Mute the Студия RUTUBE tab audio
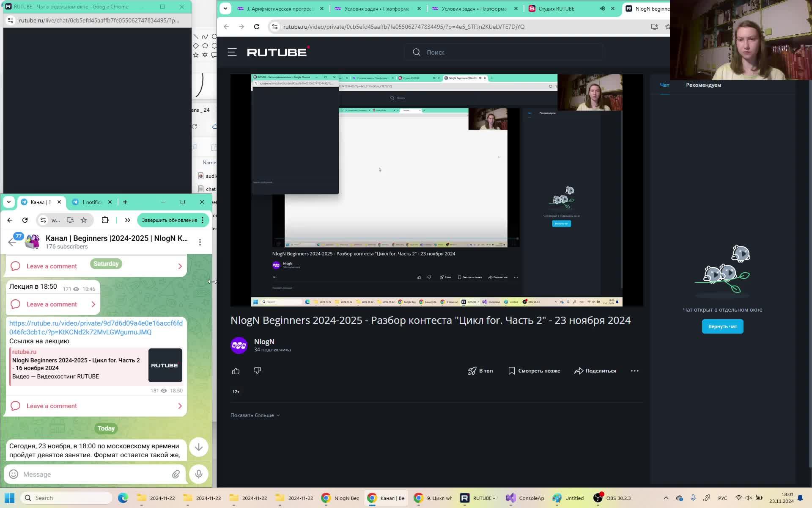This screenshot has height=508, width=812. point(602,8)
